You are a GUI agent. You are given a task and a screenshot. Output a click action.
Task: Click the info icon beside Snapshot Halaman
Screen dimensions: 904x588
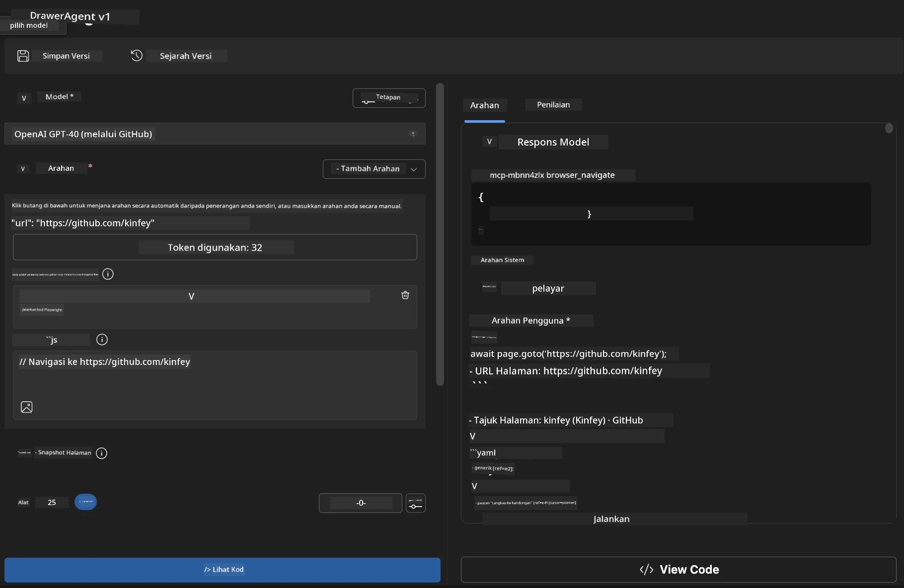click(x=101, y=453)
